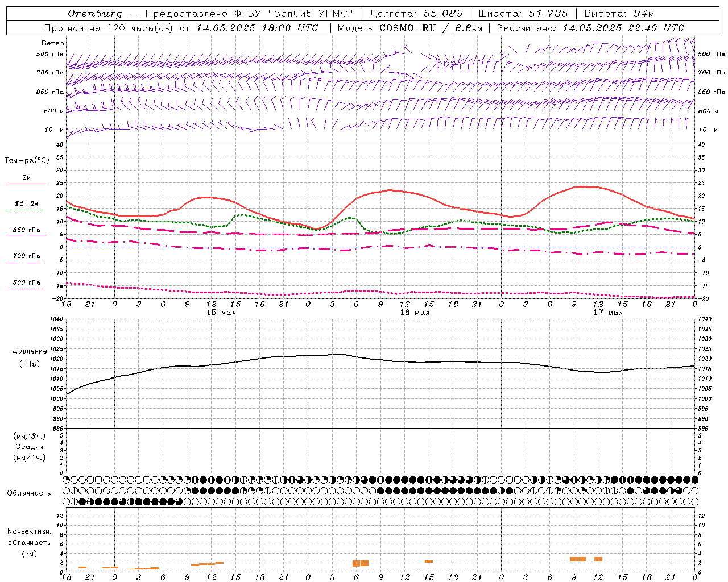Click the Td 2м dew point legend entry

(x=27, y=203)
